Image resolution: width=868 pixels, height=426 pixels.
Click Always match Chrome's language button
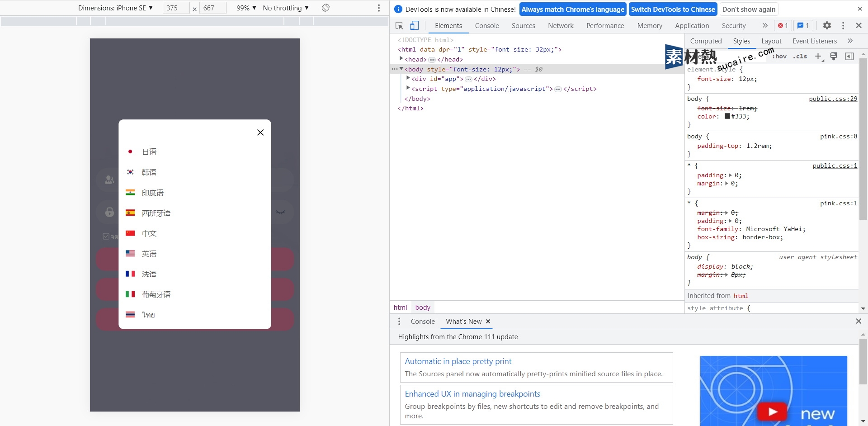pos(573,9)
